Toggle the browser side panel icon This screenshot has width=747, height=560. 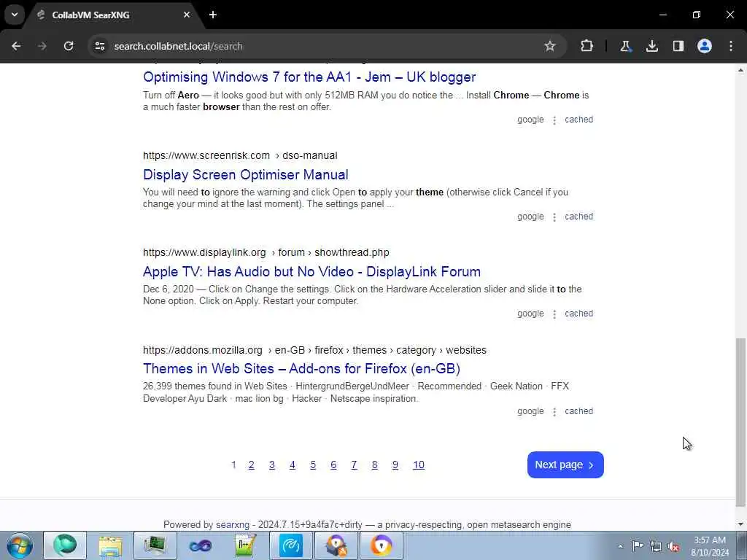[678, 46]
